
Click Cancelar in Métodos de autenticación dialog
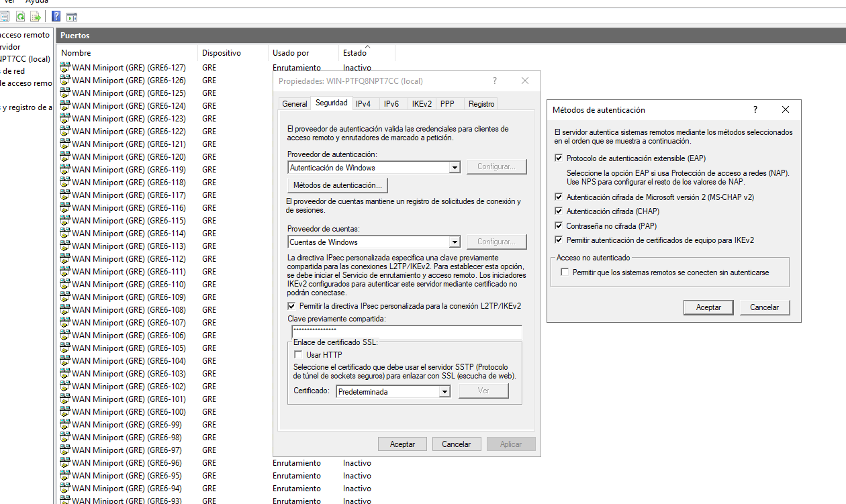765,307
